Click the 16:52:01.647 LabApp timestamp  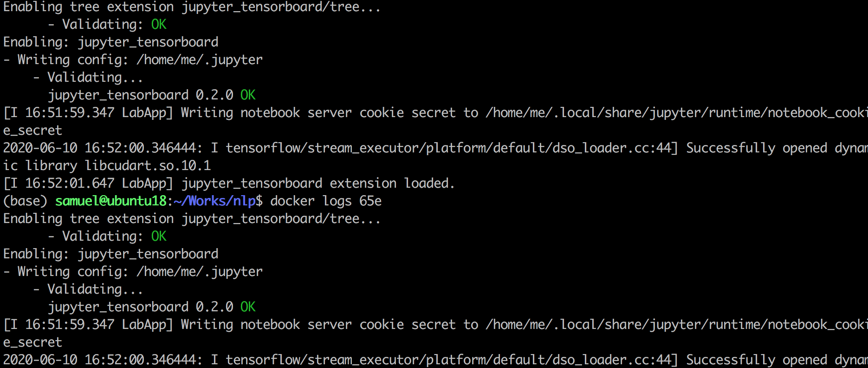[70, 183]
